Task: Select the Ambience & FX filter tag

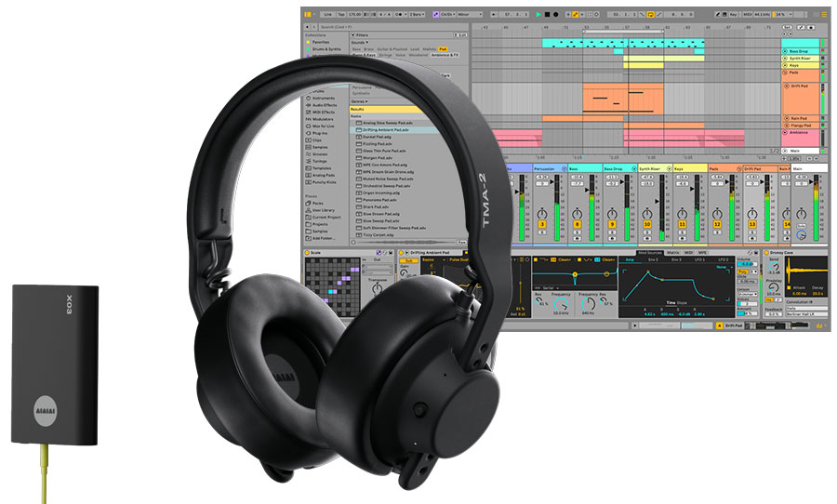Action: pos(445,56)
